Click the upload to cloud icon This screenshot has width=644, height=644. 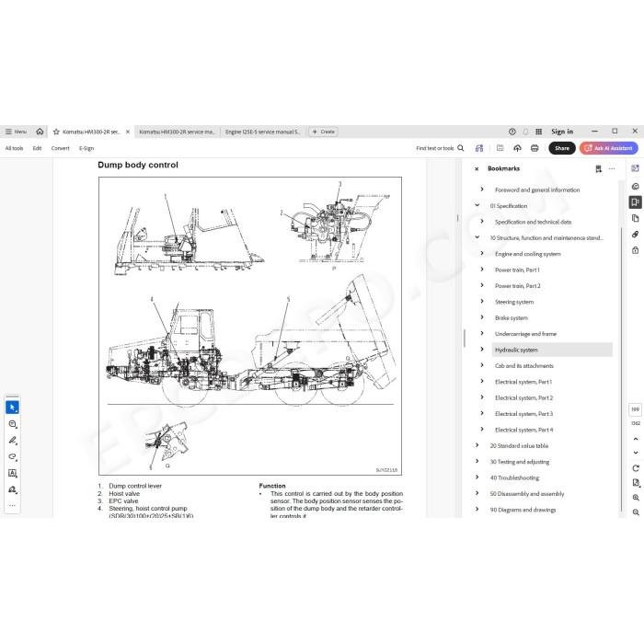coord(517,148)
